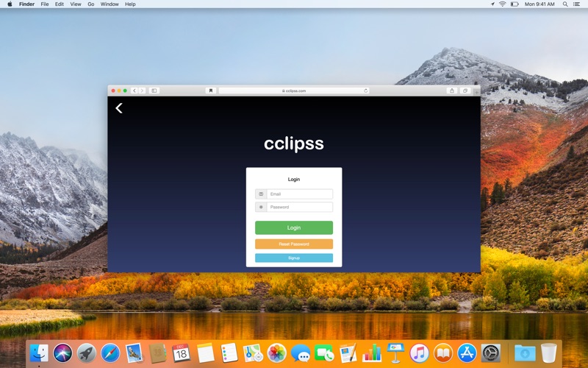Open Finder from the Dock
Viewport: 588px width, 368px height.
(x=39, y=353)
